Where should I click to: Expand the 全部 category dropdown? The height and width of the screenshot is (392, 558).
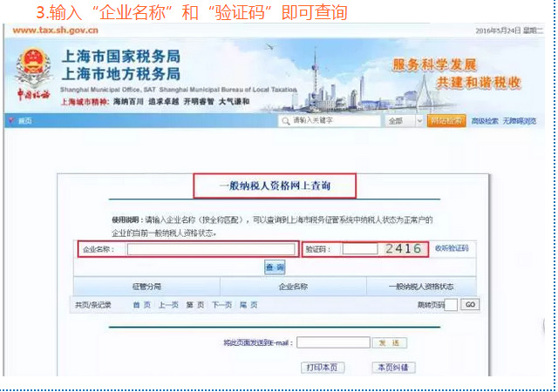click(x=405, y=121)
